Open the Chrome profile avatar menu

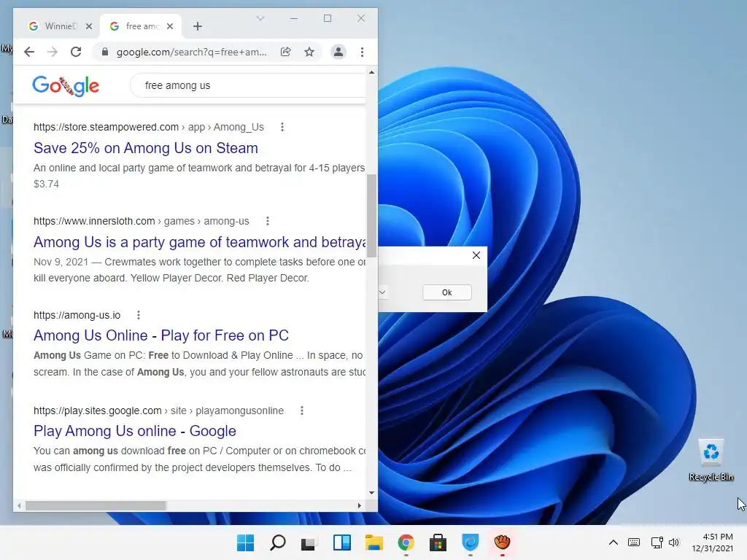tap(338, 52)
